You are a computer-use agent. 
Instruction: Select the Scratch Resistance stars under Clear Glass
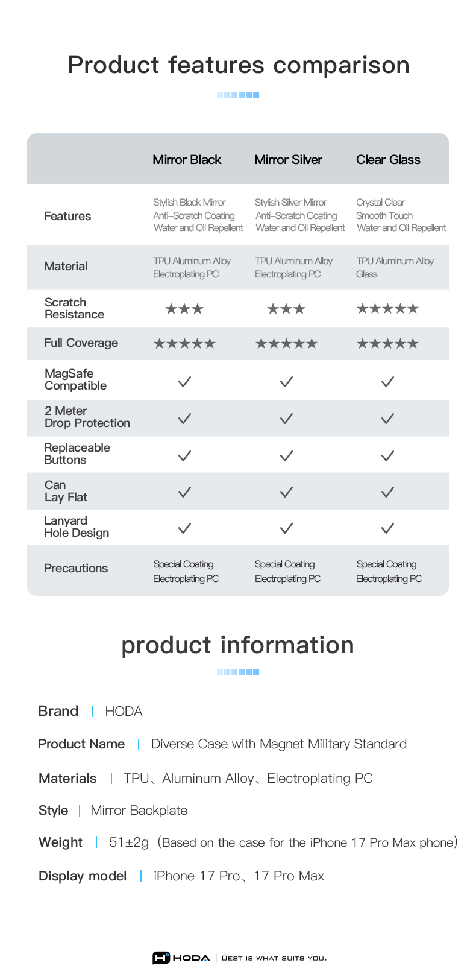pos(387,309)
